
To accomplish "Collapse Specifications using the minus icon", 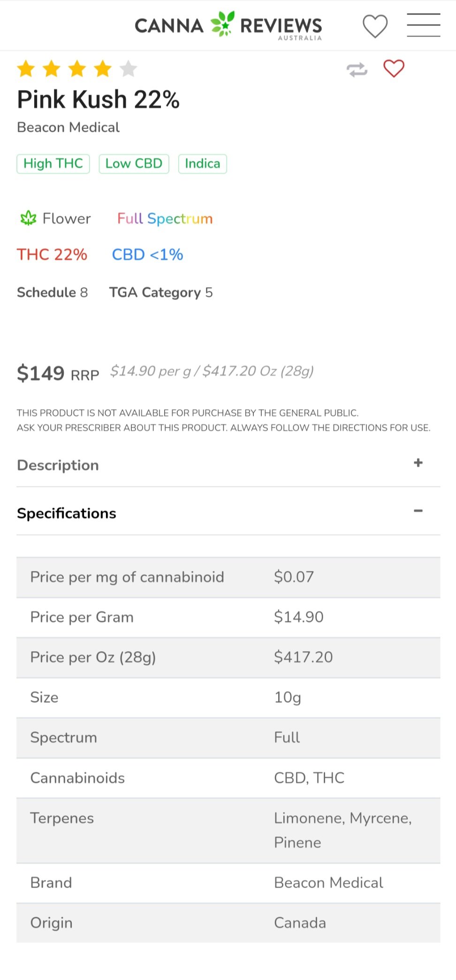I will 418,511.
